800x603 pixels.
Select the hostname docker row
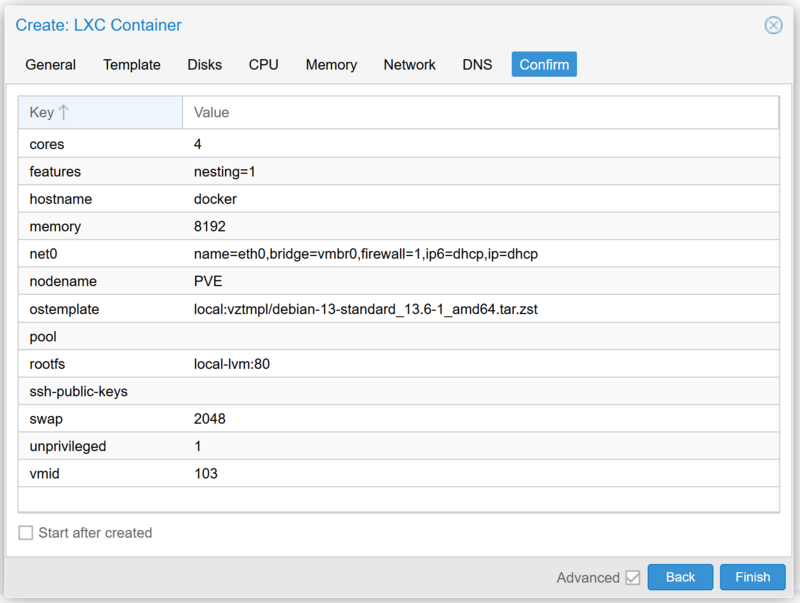click(x=398, y=199)
